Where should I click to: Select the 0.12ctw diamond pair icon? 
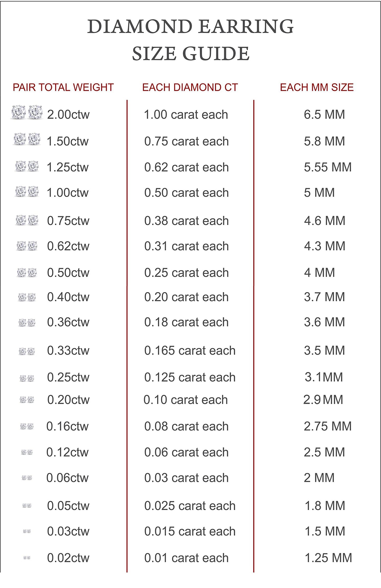27,452
